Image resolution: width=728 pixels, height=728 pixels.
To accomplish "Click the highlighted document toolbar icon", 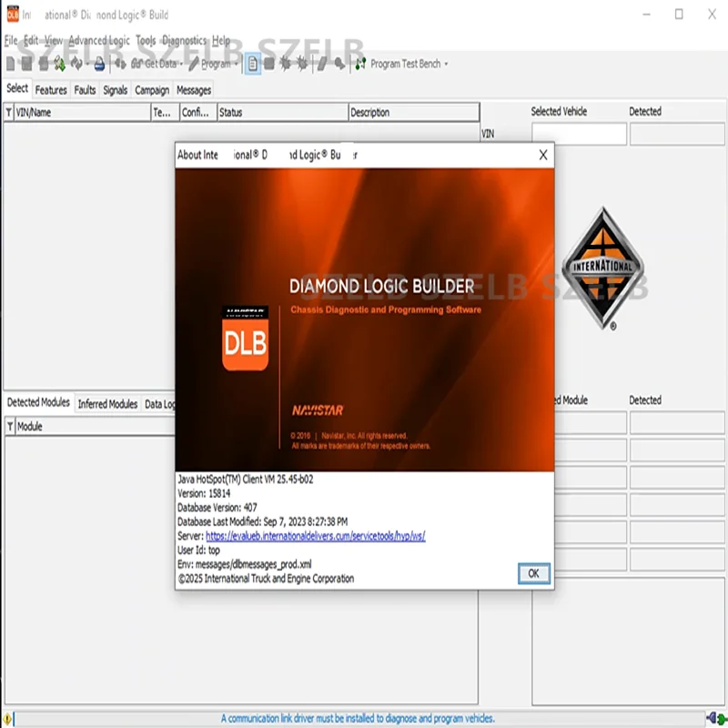I will click(x=253, y=64).
